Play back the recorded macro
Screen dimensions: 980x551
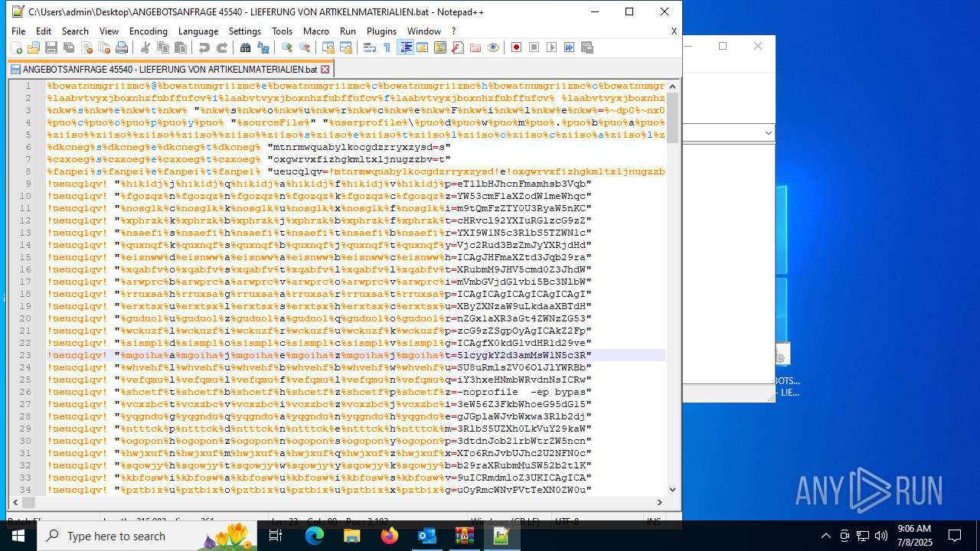click(x=552, y=47)
